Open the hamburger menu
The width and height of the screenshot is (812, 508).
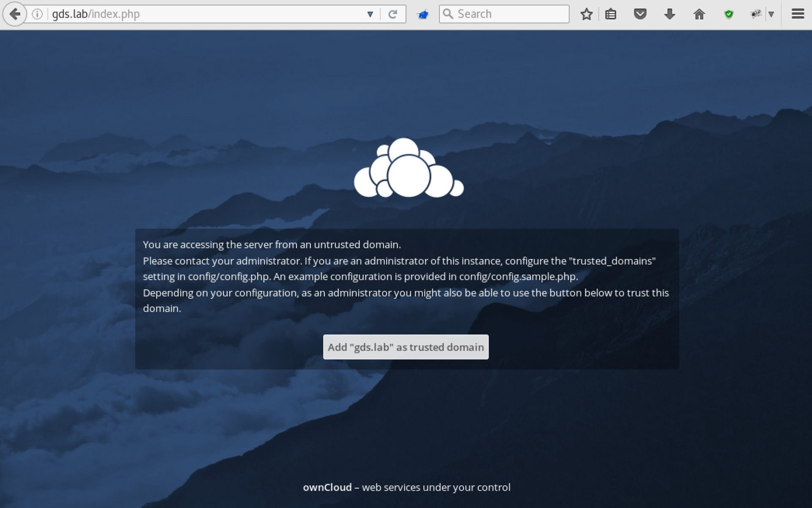[798, 14]
